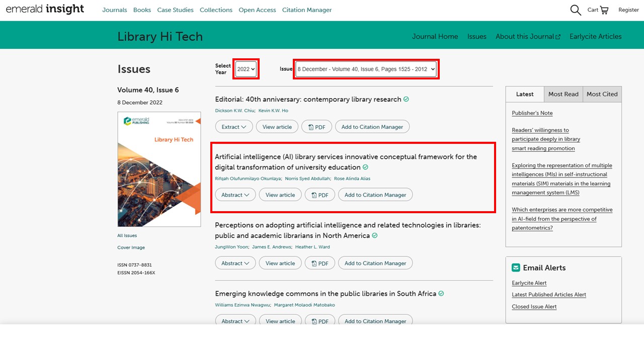The width and height of the screenshot is (644, 362).
Task: View article on Perceptions on adopting AI
Action: [280, 263]
